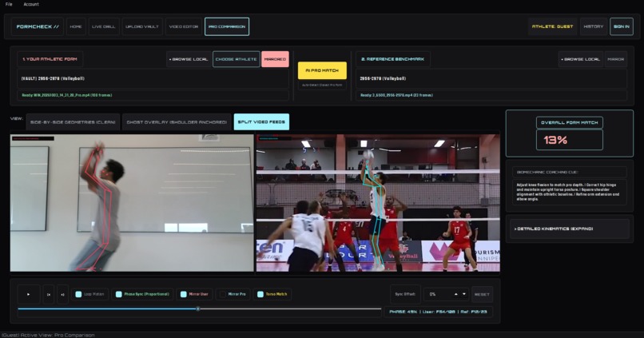Go to the Home tab
The width and height of the screenshot is (644, 338).
pyautogui.click(x=76, y=26)
